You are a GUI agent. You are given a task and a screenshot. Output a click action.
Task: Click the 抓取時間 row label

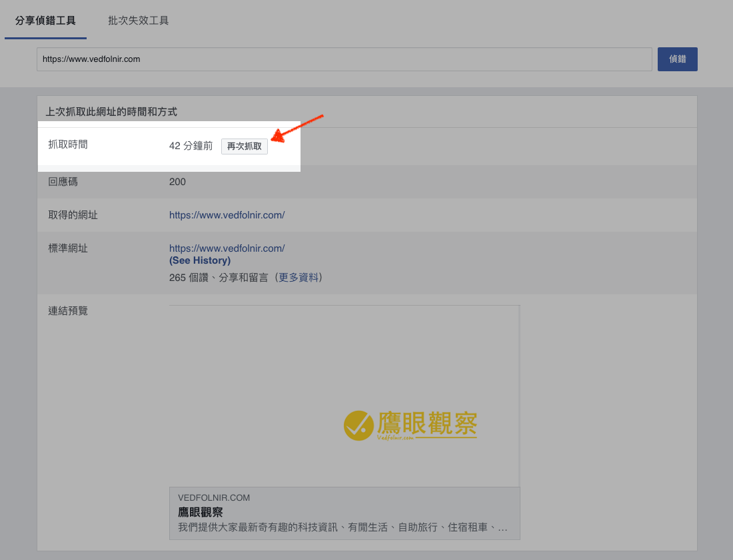68,144
